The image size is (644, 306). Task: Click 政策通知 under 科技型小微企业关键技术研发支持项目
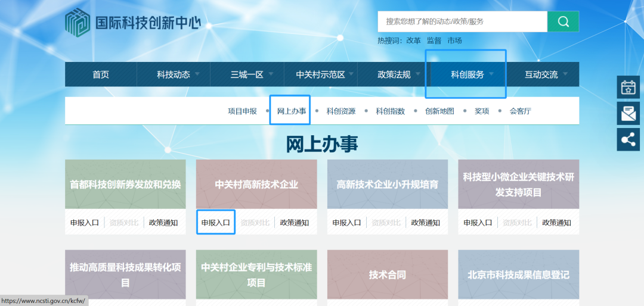(556, 223)
